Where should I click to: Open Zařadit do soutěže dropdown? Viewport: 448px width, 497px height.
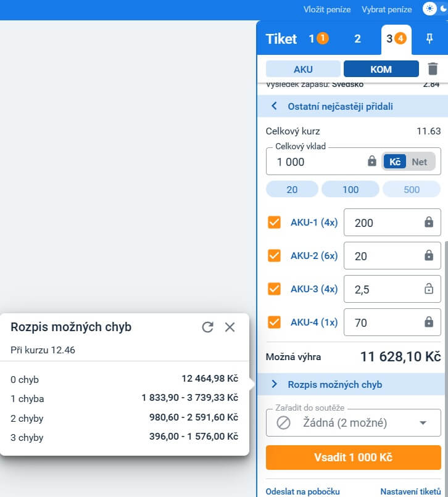(x=354, y=422)
